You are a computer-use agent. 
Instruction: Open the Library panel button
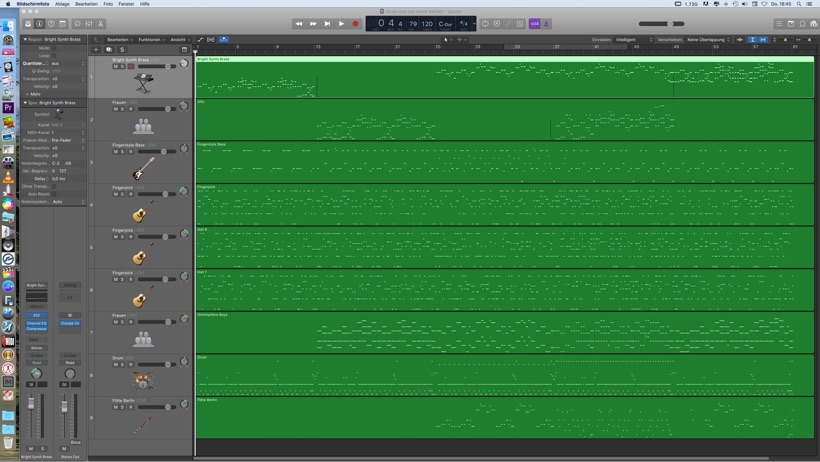tap(28, 24)
